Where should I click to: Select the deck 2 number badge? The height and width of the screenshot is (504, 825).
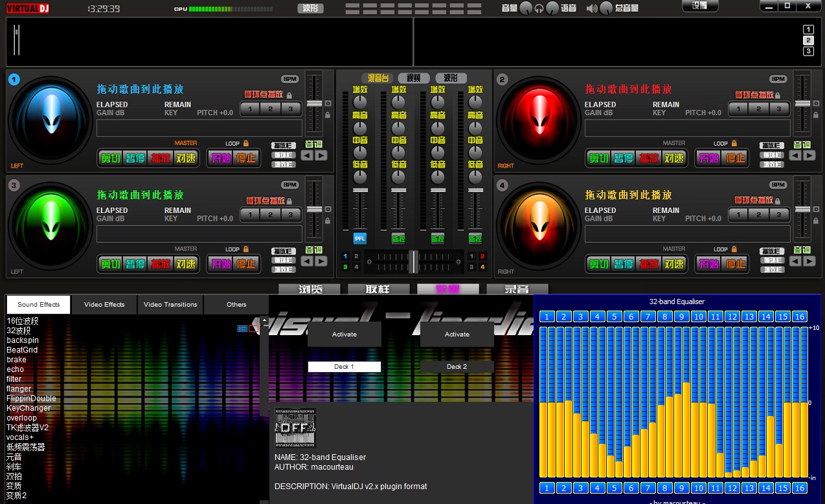click(x=503, y=80)
